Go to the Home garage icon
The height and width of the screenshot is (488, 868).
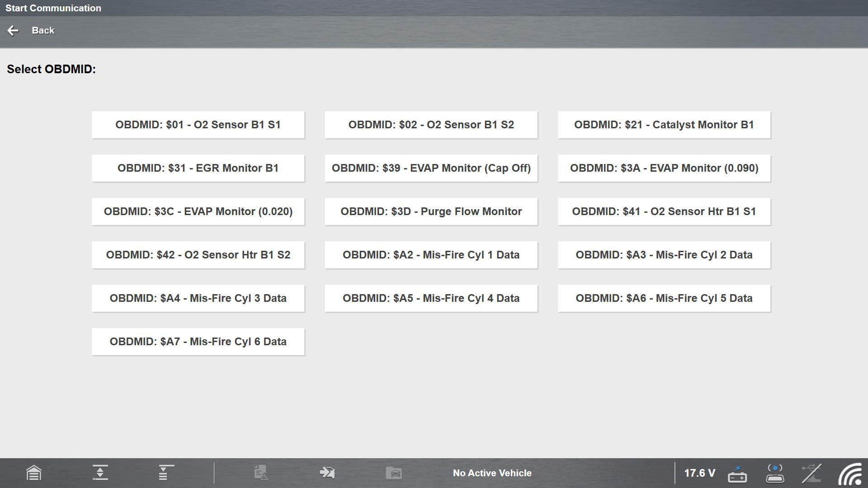(34, 473)
